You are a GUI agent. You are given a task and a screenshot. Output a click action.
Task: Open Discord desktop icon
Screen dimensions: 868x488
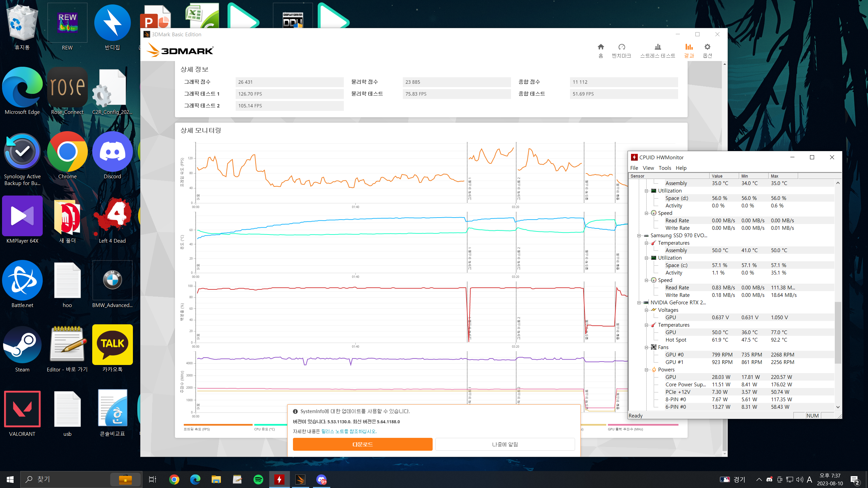pyautogui.click(x=112, y=156)
